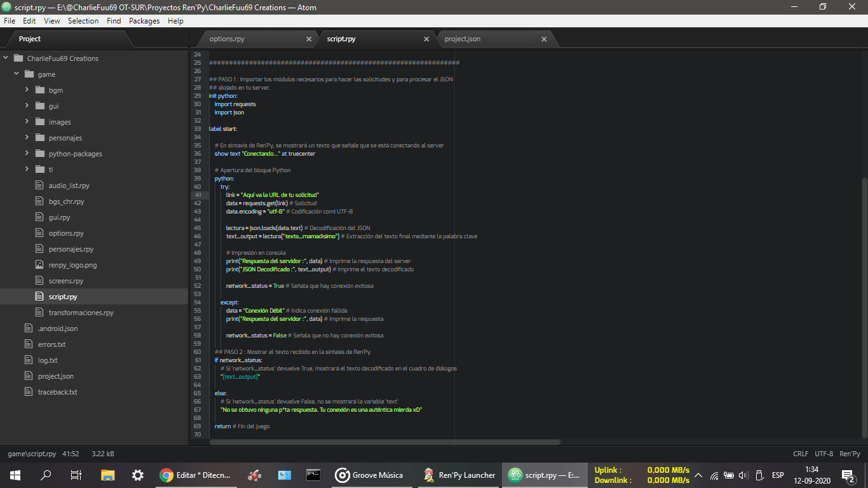Open the Packages menu
Image resolution: width=868 pixels, height=488 pixels.
point(144,21)
